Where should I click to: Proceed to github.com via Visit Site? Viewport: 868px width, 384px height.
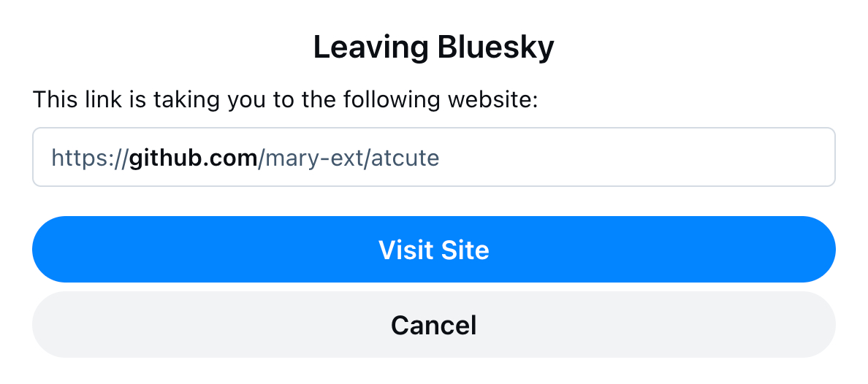(x=433, y=250)
